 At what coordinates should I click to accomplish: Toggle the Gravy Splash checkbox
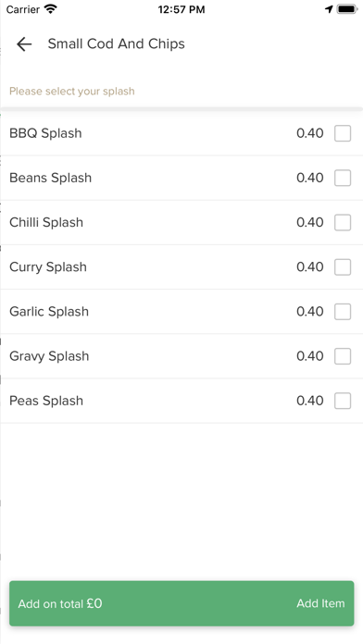[x=343, y=356]
